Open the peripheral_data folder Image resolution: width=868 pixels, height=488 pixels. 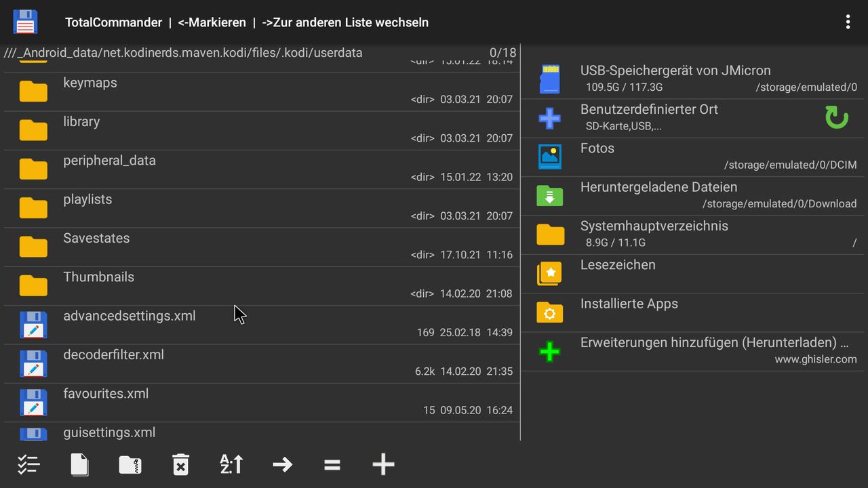262,169
